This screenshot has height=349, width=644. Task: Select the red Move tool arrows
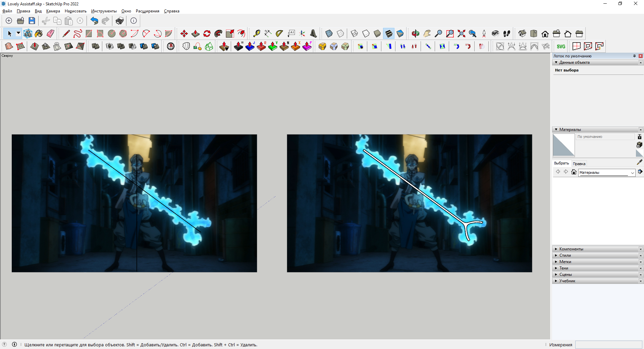click(184, 34)
